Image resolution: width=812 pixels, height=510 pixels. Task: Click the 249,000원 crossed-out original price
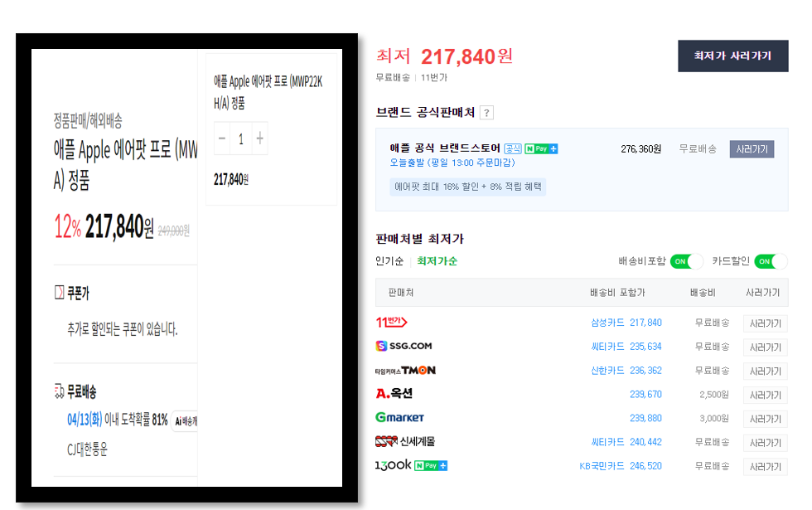pyautogui.click(x=173, y=231)
